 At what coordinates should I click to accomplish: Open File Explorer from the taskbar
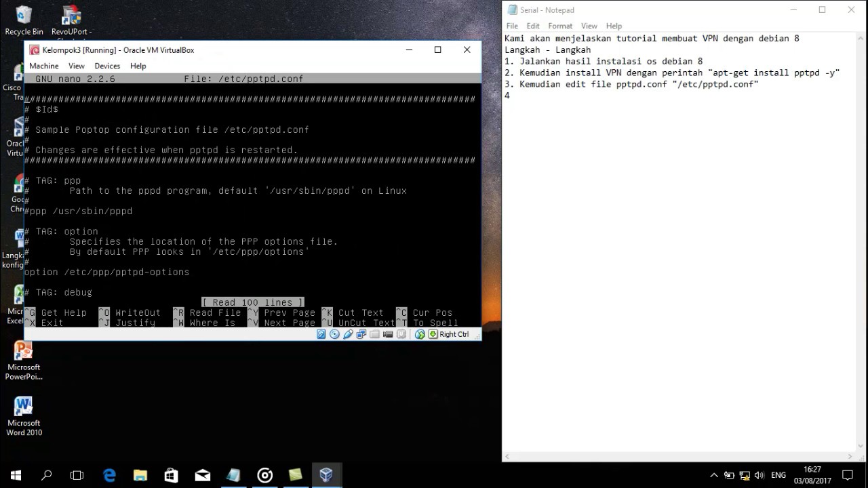click(x=140, y=475)
